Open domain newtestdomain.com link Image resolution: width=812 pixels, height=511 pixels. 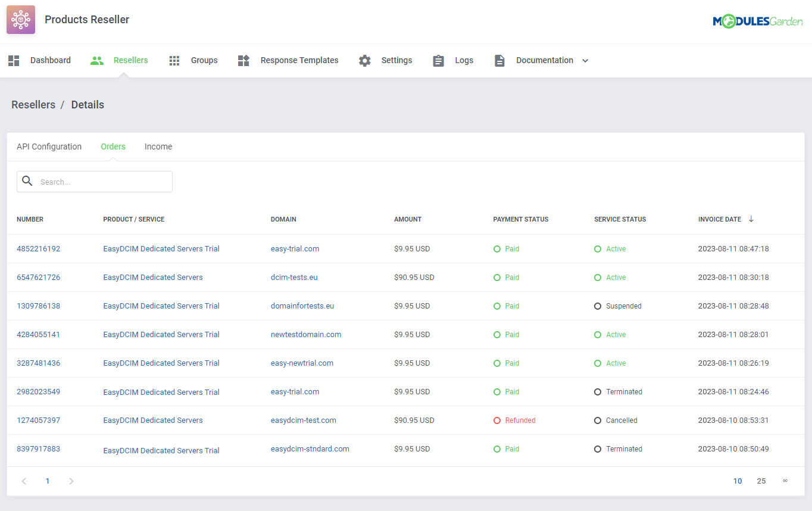coord(306,335)
